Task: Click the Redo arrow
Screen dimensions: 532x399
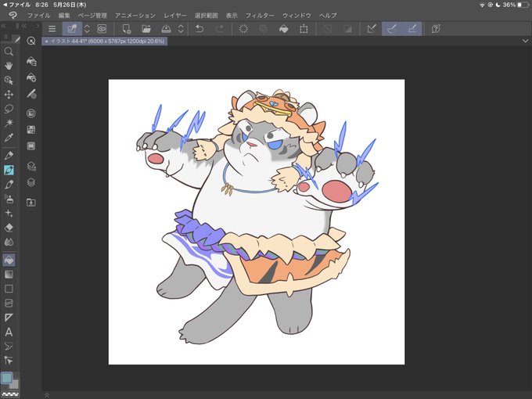Action: (x=220, y=29)
